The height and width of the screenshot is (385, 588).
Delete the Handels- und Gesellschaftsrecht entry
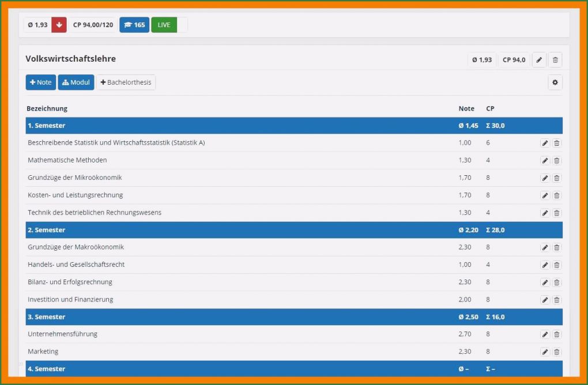click(x=556, y=265)
